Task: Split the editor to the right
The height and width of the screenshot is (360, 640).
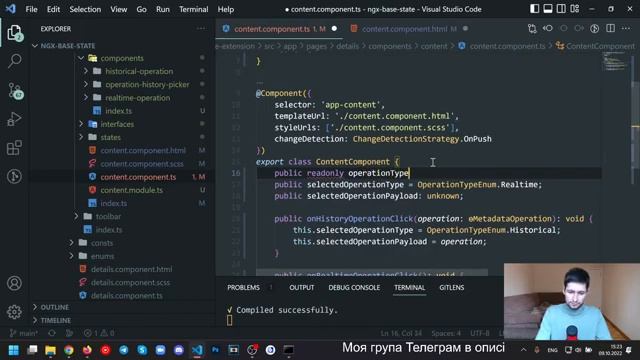Action: pos(611,29)
